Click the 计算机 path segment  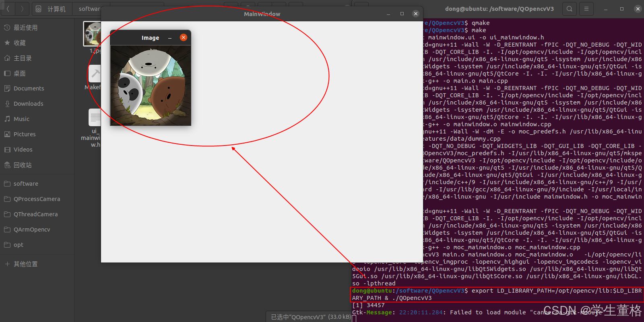(x=52, y=9)
